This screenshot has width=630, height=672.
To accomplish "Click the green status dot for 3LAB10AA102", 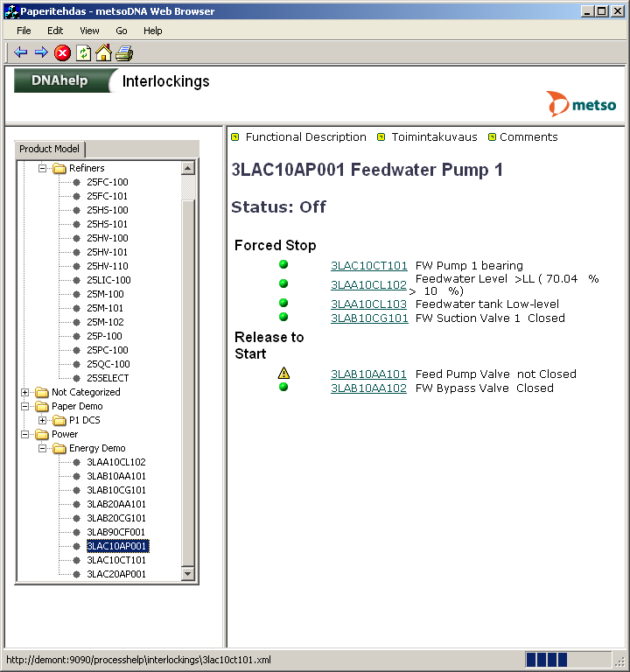I will pyautogui.click(x=283, y=387).
